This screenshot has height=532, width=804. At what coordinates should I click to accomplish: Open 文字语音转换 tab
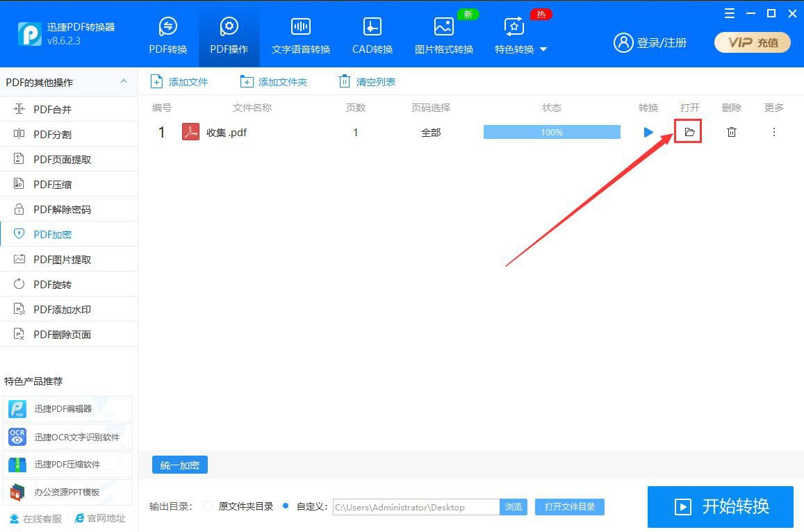[300, 35]
